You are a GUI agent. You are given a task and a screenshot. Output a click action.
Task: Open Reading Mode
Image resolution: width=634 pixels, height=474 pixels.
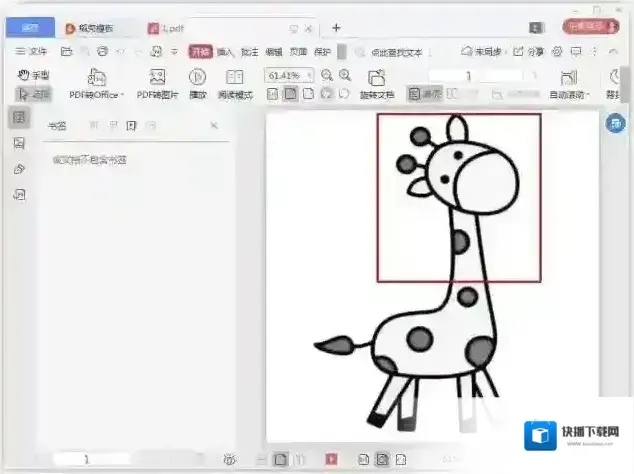tap(235, 77)
